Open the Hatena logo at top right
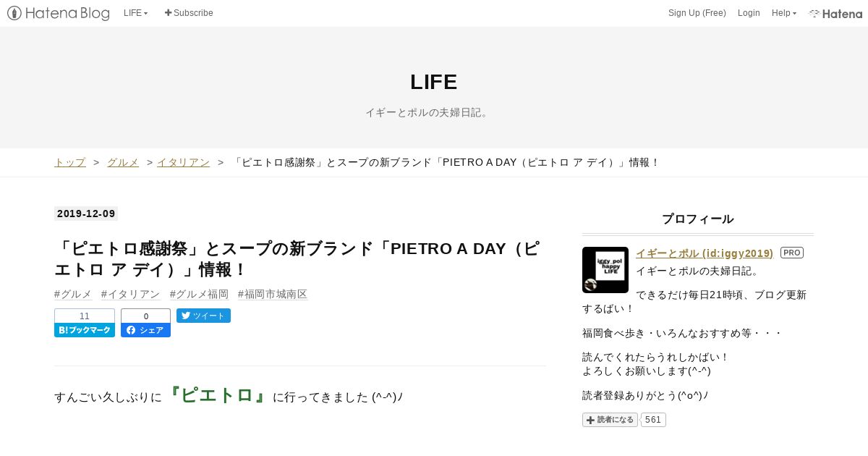The height and width of the screenshot is (456, 868). [835, 13]
